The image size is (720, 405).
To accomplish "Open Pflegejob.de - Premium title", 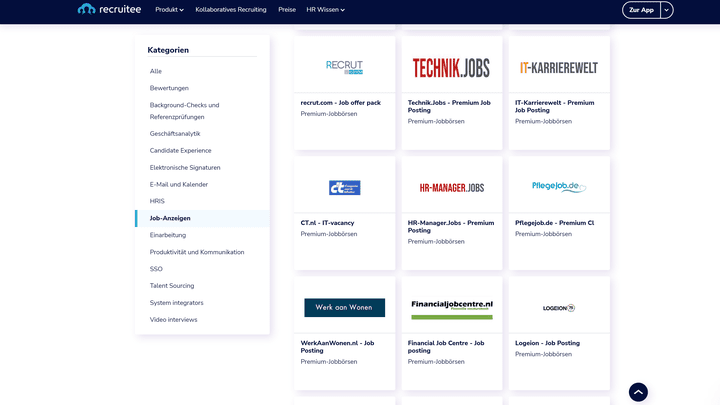I will tap(555, 223).
